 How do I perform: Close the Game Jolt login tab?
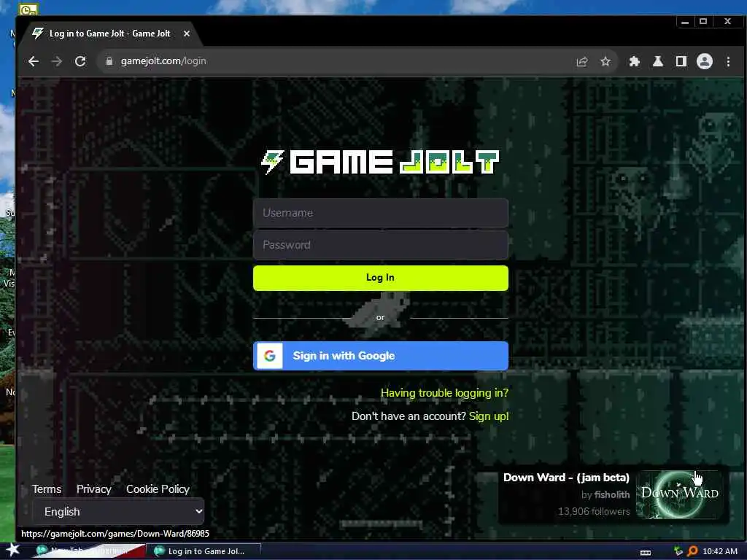click(187, 34)
